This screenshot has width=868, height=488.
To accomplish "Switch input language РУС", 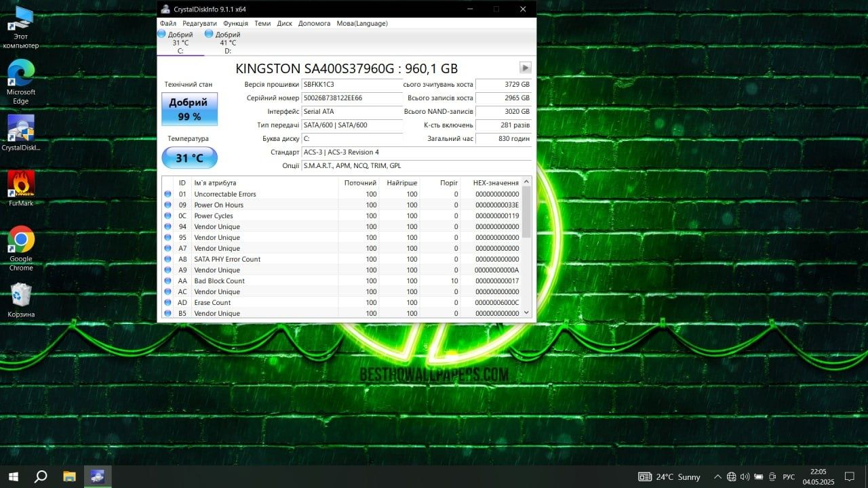I will tap(789, 476).
